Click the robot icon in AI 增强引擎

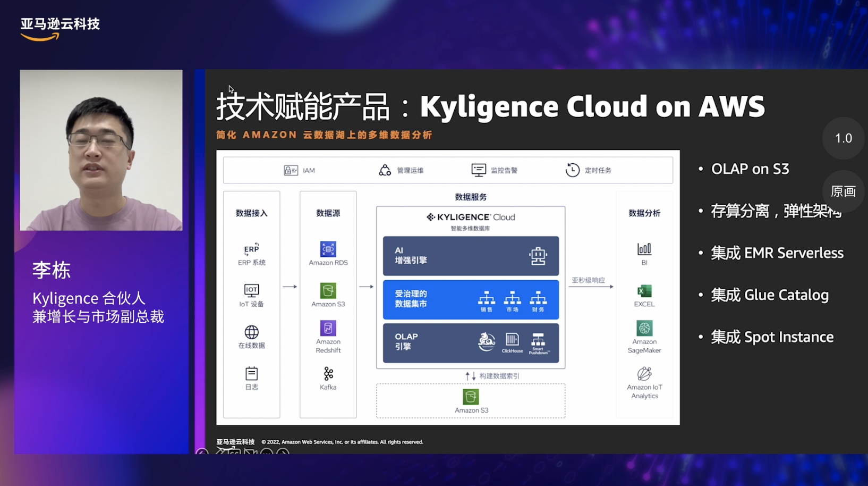coord(538,256)
